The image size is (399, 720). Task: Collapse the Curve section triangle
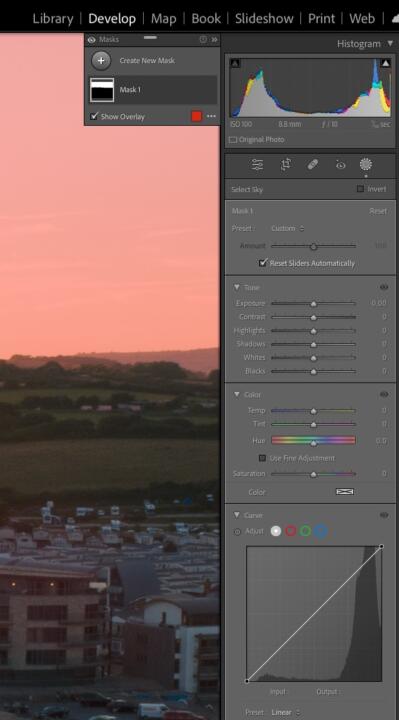pos(237,515)
